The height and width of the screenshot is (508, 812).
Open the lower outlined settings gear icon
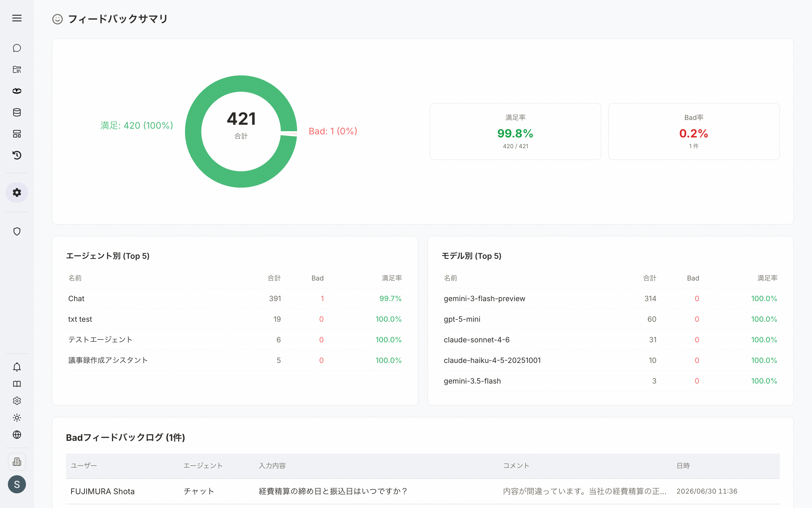17,401
